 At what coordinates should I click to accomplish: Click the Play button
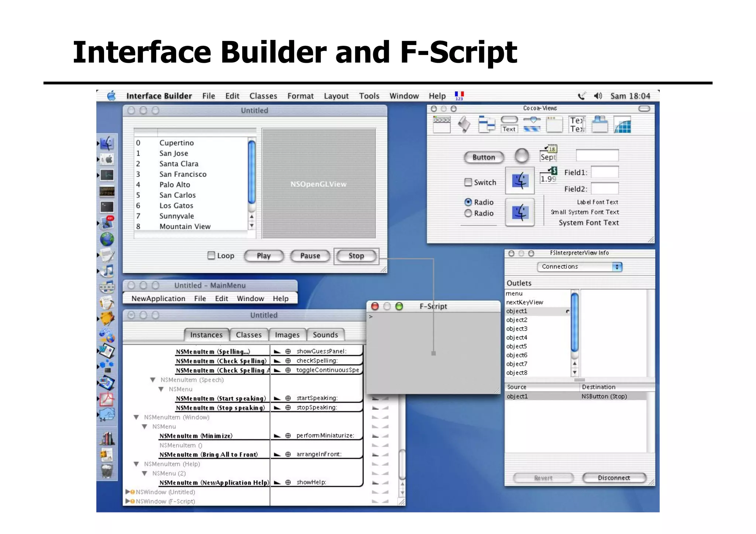coord(264,256)
